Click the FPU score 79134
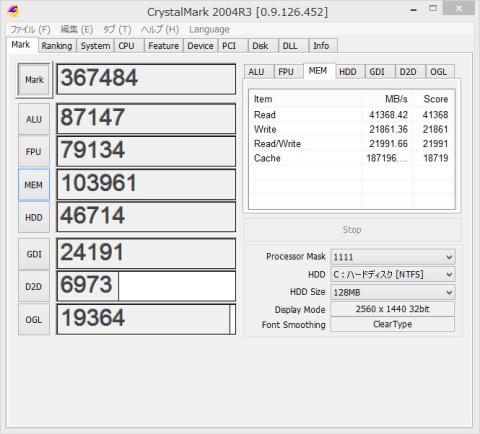This screenshot has width=480, height=434. tap(146, 151)
